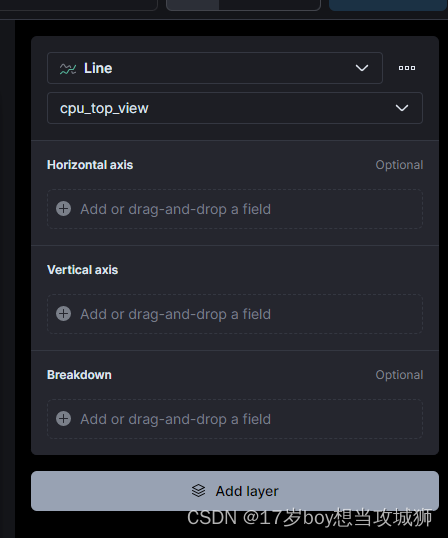
Task: Add a field to the Horizontal axis
Action: click(235, 209)
